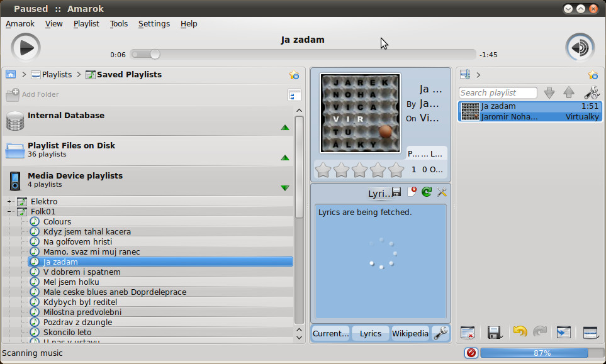Expand the Elektro playlist tree node
The width and height of the screenshot is (606, 364).
pyautogui.click(x=9, y=202)
